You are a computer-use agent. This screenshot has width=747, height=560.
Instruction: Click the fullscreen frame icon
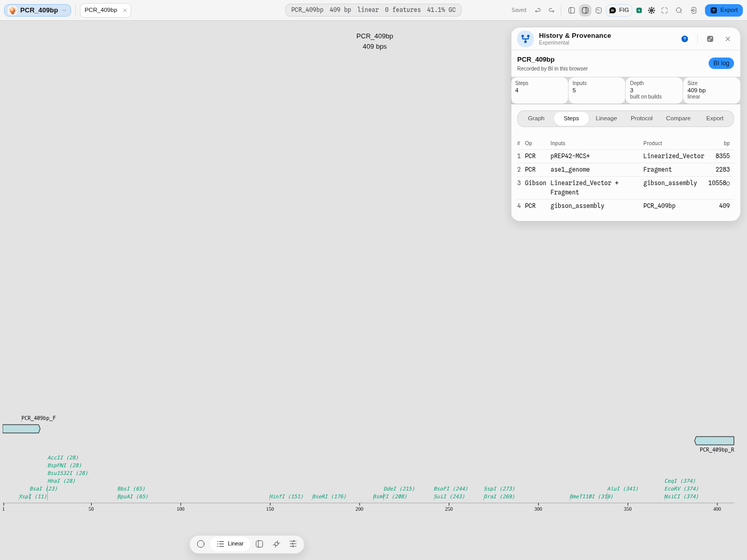tap(665, 10)
